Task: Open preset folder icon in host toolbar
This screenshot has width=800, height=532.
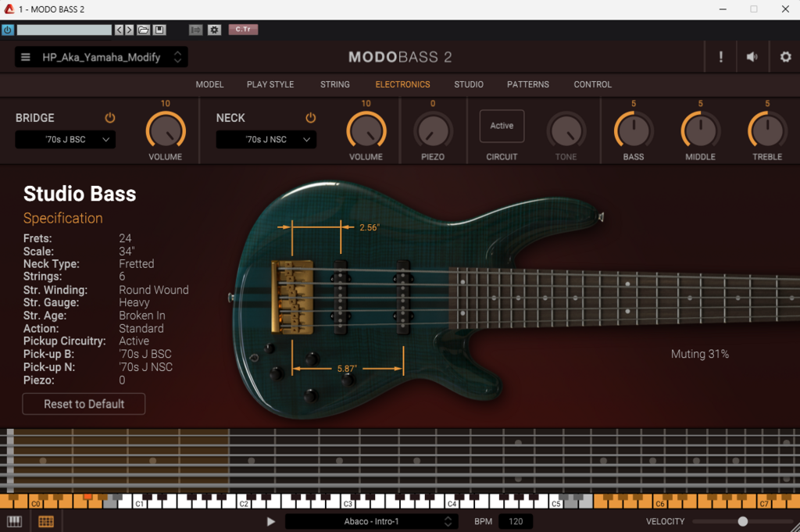Action: pos(144,30)
